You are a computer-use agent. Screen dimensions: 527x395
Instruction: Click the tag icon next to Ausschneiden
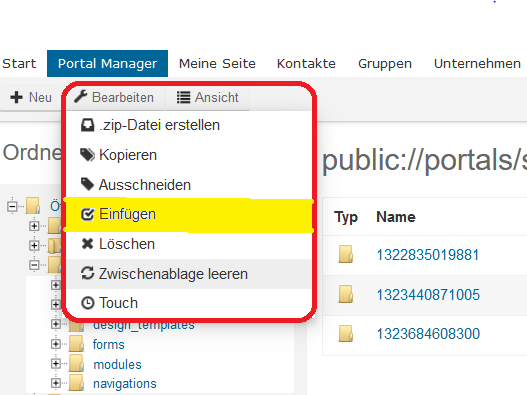87,185
